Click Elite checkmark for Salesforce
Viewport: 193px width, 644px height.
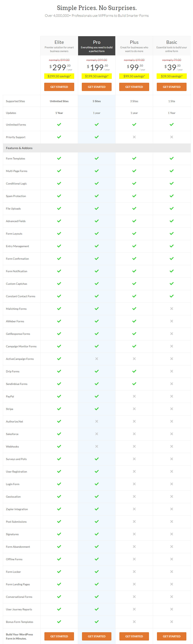pyautogui.click(x=59, y=434)
